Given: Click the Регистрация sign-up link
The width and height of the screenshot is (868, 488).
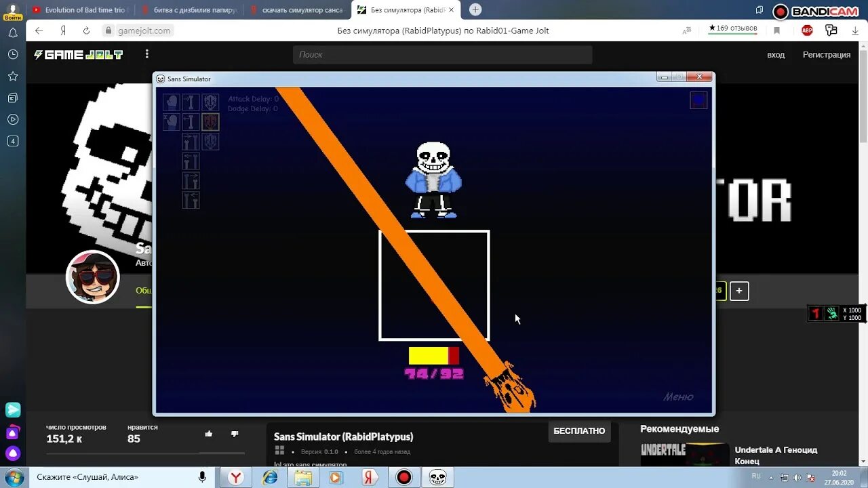Looking at the screenshot, I should click(826, 55).
